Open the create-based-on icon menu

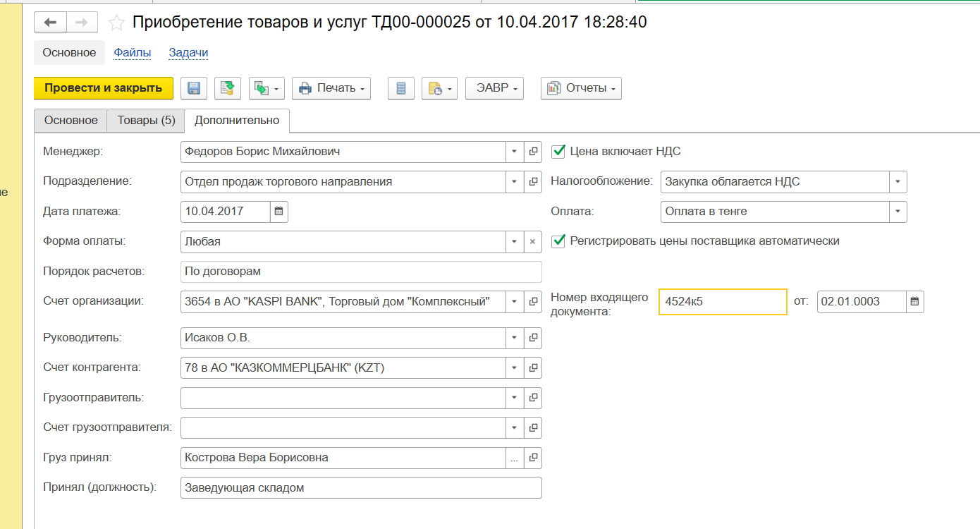pos(267,88)
